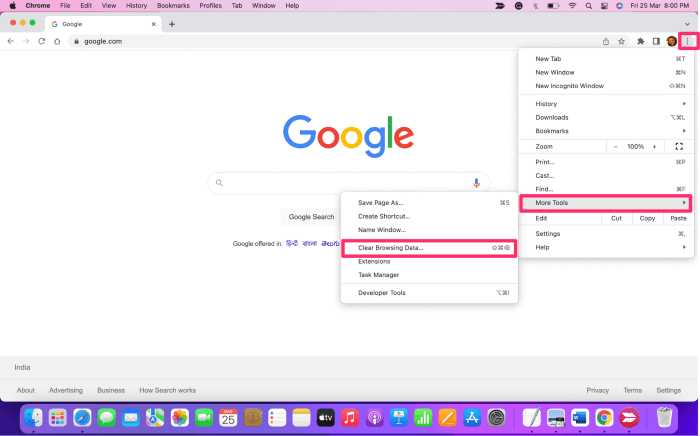Open the side panel icon in toolbar
Screen dimensions: 700x436
coord(656,42)
